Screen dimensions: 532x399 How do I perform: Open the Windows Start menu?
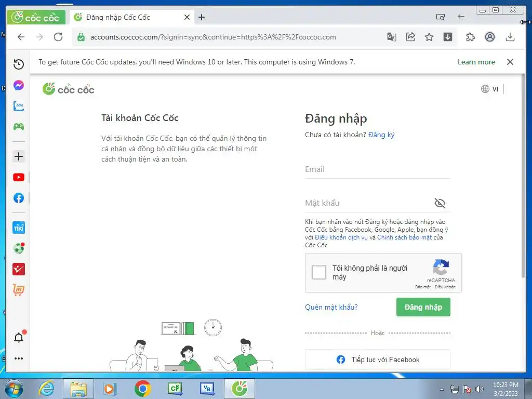(x=14, y=389)
